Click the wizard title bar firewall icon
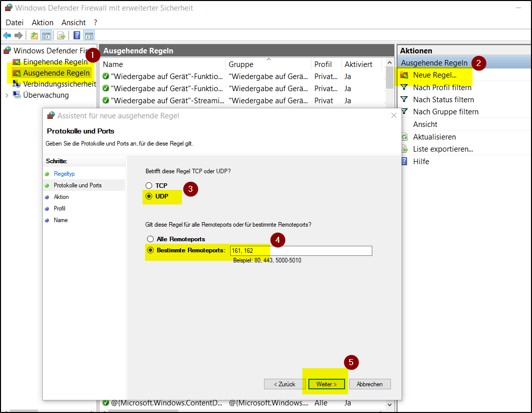 point(51,116)
